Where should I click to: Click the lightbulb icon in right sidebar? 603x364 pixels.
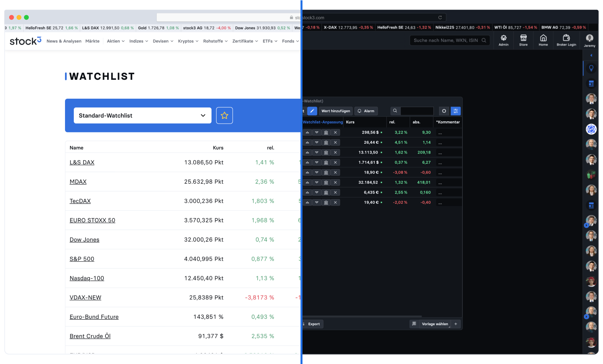coord(591,68)
